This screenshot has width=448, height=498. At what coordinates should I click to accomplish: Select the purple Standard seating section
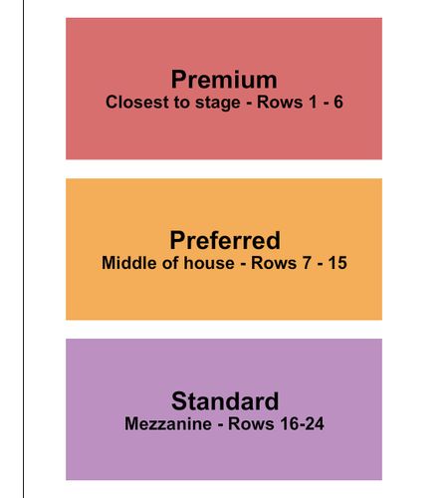pyautogui.click(x=224, y=409)
